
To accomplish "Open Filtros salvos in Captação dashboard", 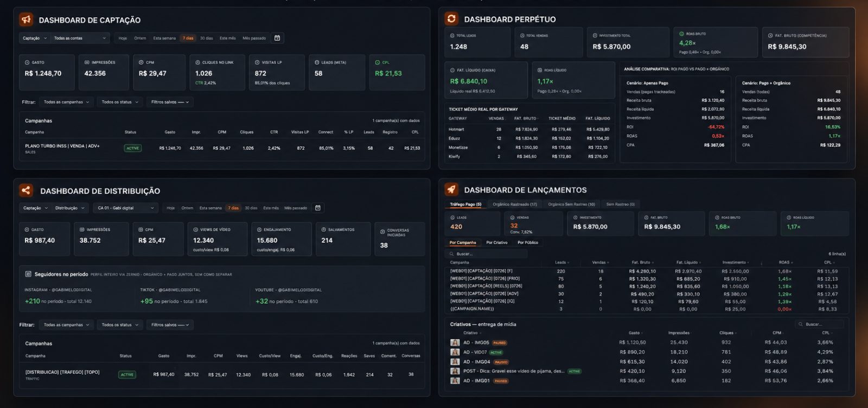I will click(170, 102).
